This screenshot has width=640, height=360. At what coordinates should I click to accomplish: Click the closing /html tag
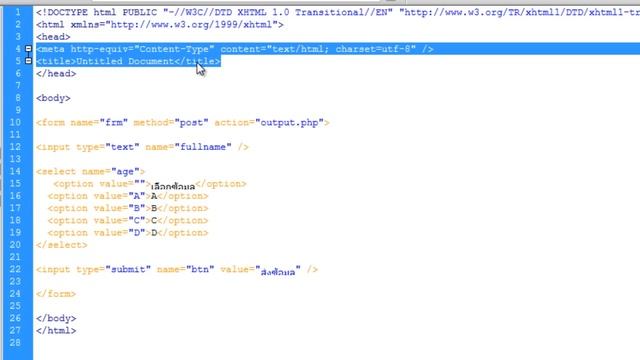pos(56,331)
